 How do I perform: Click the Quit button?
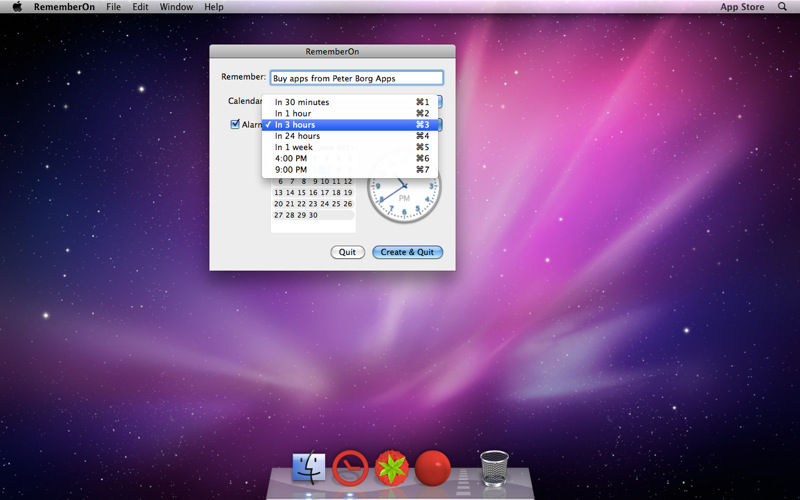click(x=347, y=252)
